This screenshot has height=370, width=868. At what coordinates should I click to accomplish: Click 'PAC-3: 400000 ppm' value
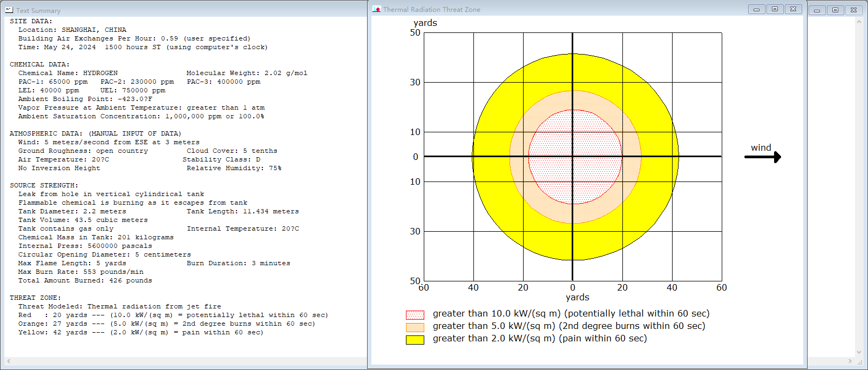(x=223, y=82)
